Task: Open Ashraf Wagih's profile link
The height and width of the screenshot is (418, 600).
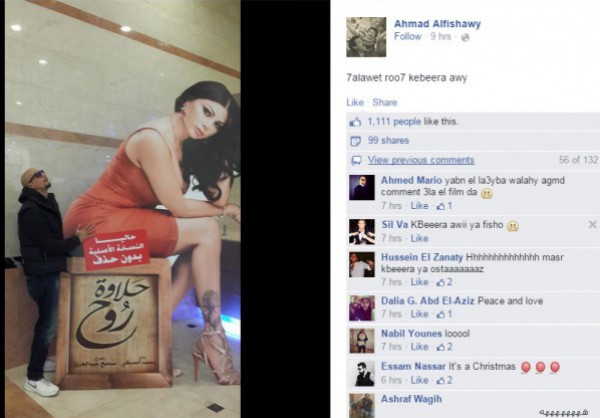Action: pyautogui.click(x=411, y=399)
